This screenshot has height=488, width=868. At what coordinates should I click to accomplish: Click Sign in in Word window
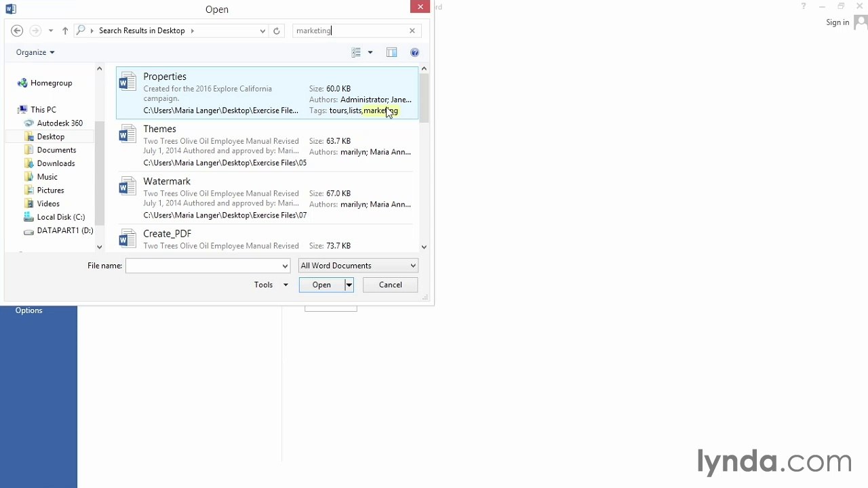pos(837,22)
